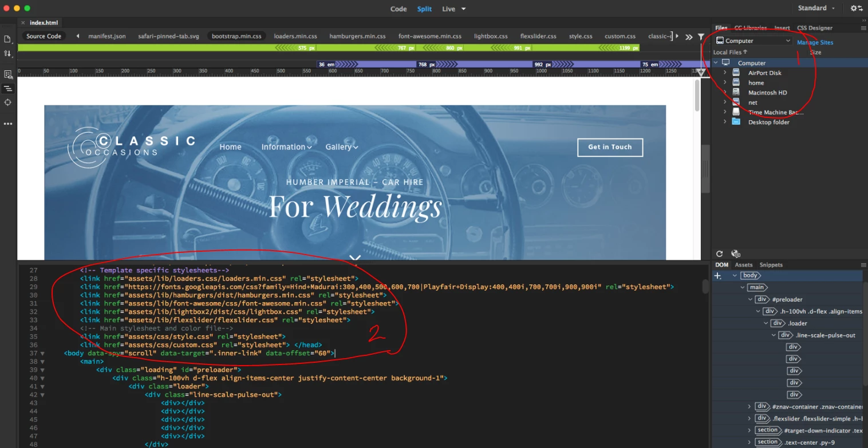868x448 pixels.
Task: Collapse panels with double-arrow icon at top right
Action: coord(865,19)
